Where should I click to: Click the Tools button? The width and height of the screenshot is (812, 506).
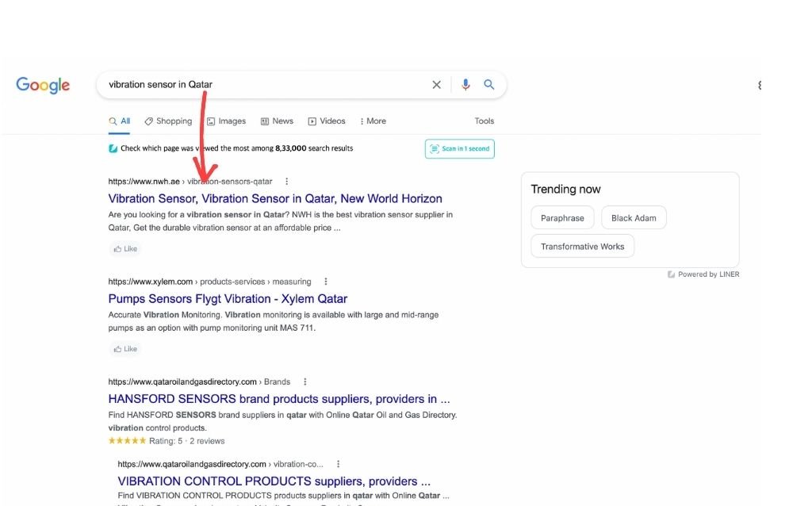pyautogui.click(x=484, y=121)
